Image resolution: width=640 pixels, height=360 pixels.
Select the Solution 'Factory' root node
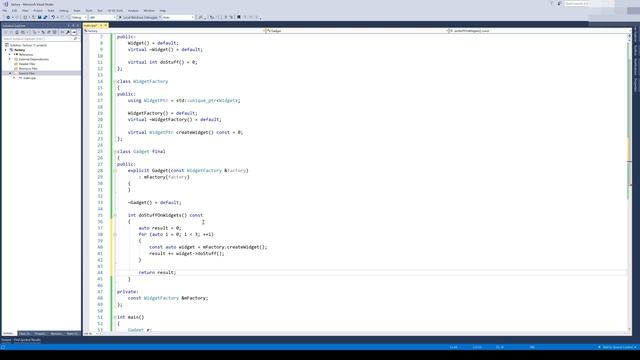28,45
